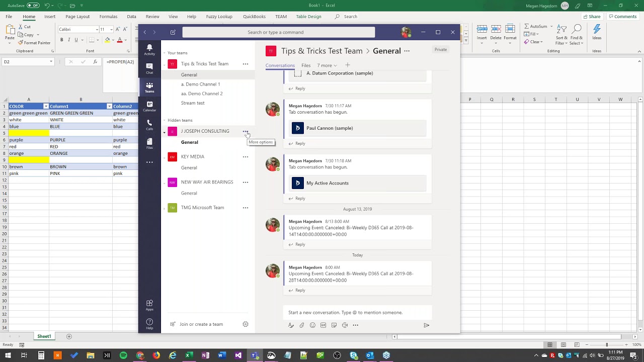Collapse the Hidden teams section

tap(164, 120)
